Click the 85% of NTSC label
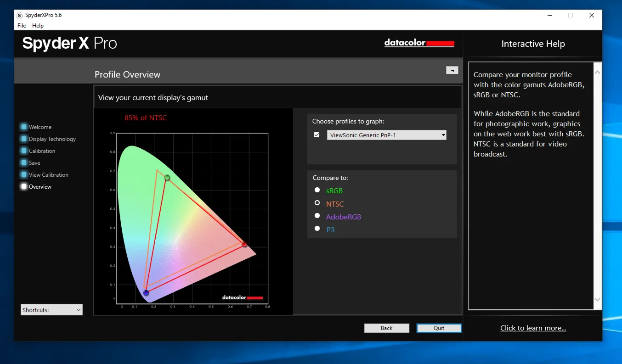Screen dimensions: 622x364 click(x=146, y=118)
